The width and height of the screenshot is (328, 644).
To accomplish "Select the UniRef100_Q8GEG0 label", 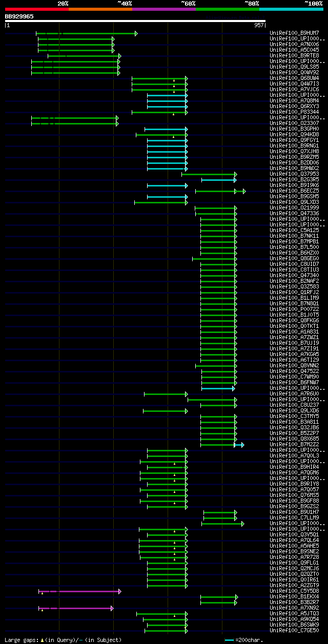I will 294,259.
